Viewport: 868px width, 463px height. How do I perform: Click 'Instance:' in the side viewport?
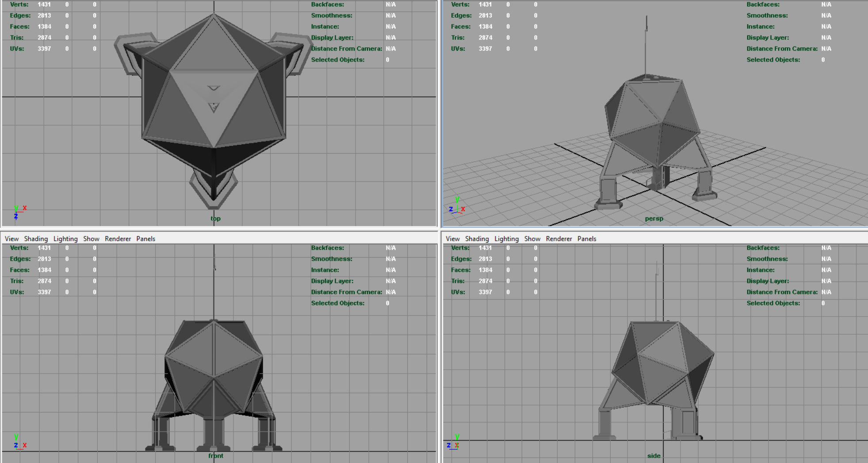tap(761, 270)
